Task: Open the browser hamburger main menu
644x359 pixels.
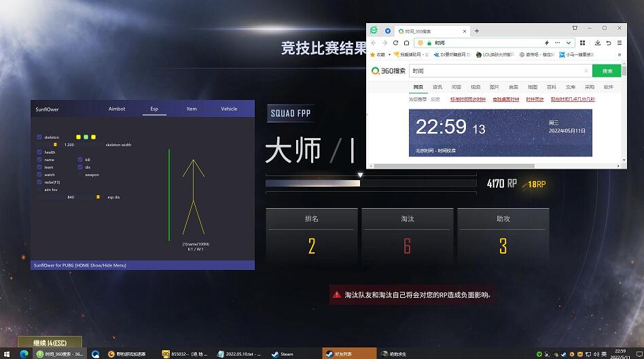Action: pos(620,43)
